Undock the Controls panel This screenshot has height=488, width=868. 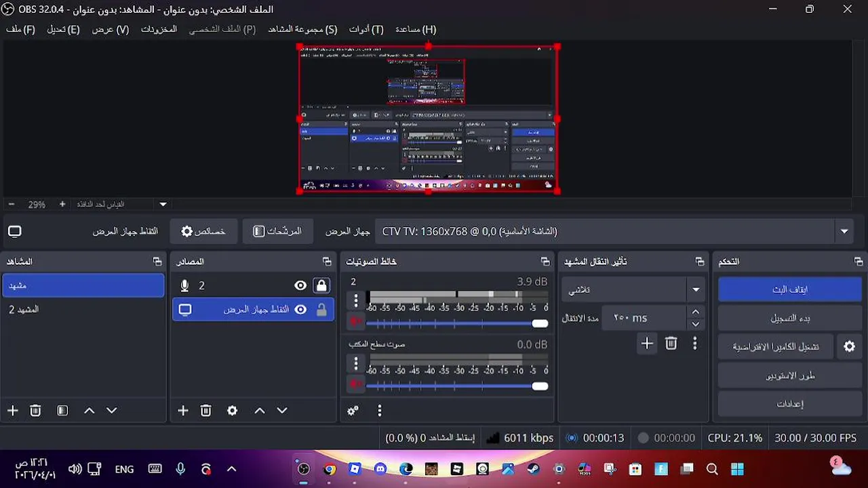(x=859, y=262)
